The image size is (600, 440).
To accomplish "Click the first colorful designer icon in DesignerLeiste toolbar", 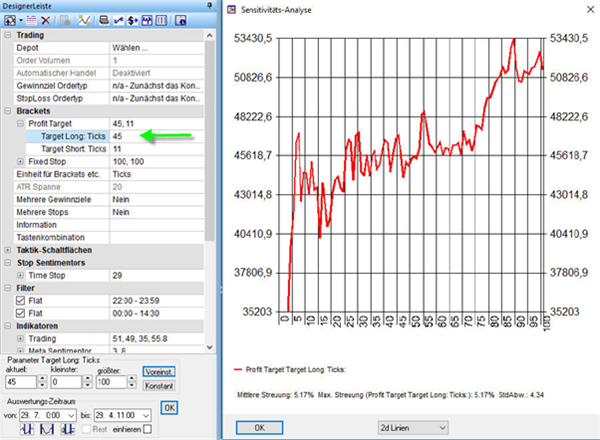I will (x=10, y=20).
